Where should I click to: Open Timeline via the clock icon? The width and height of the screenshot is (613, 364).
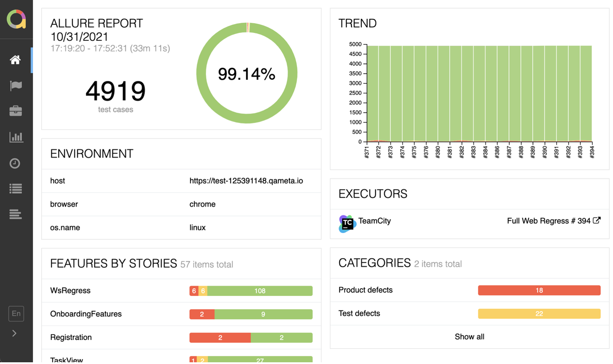(15, 163)
